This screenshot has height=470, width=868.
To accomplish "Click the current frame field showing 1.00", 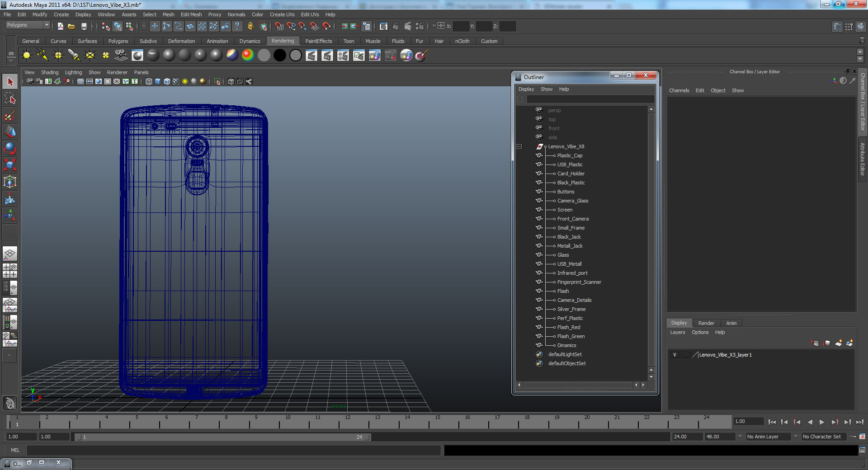I will [749, 421].
